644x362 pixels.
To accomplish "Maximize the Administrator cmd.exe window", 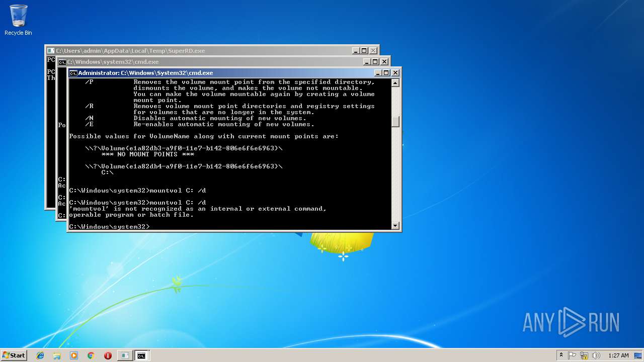I will coord(386,73).
